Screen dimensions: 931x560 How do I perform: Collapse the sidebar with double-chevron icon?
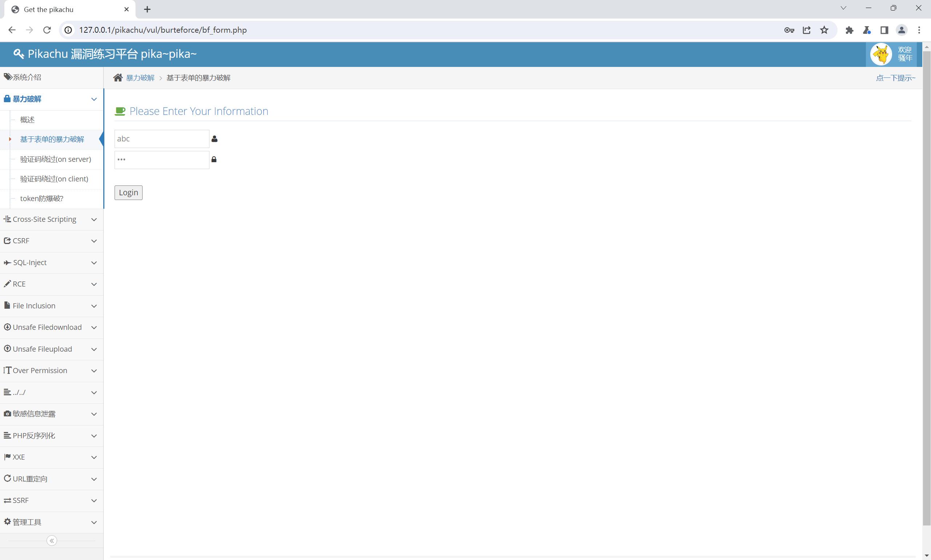coord(52,541)
